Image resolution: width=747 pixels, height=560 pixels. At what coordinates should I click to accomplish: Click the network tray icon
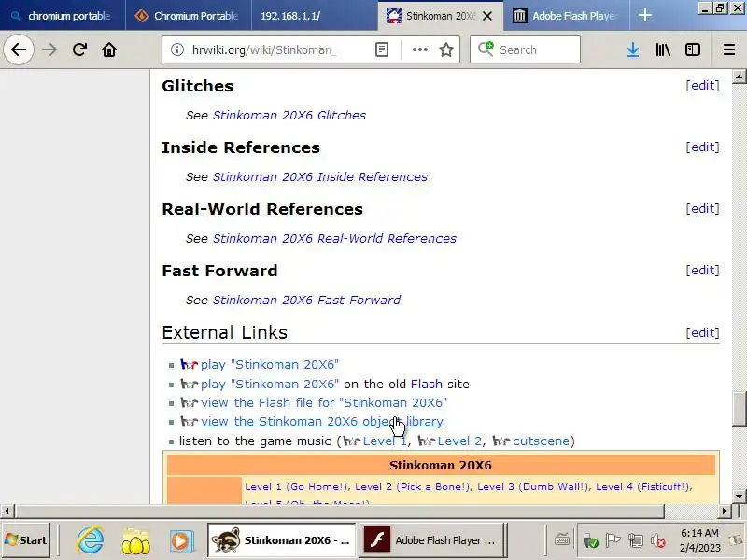[636, 540]
